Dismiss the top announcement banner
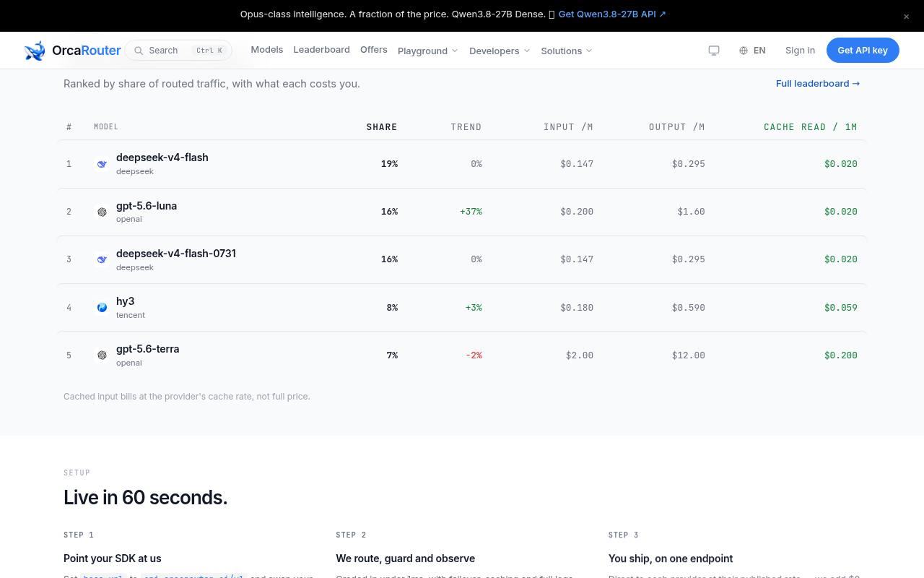 (906, 17)
